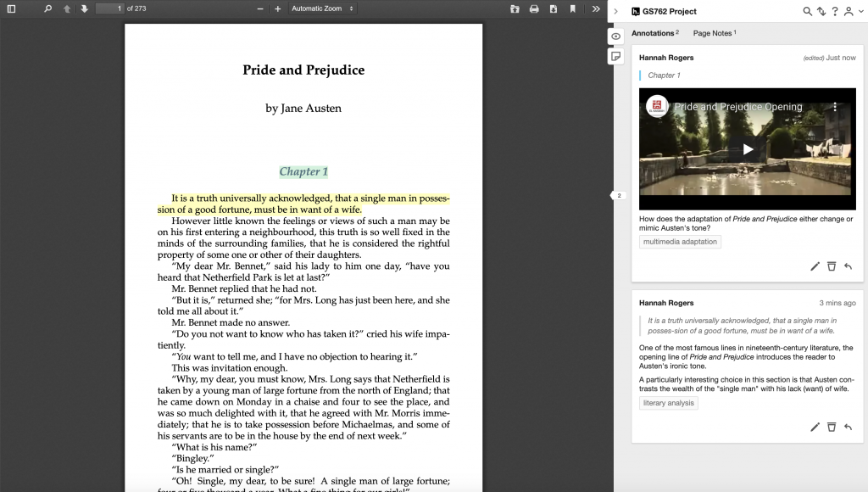Toggle the PDF sidebar panel
This screenshot has width=868, height=492.
pos(10,8)
